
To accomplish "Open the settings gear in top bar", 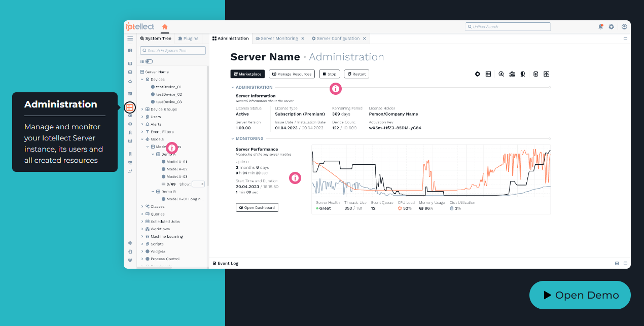I will 612,27.
